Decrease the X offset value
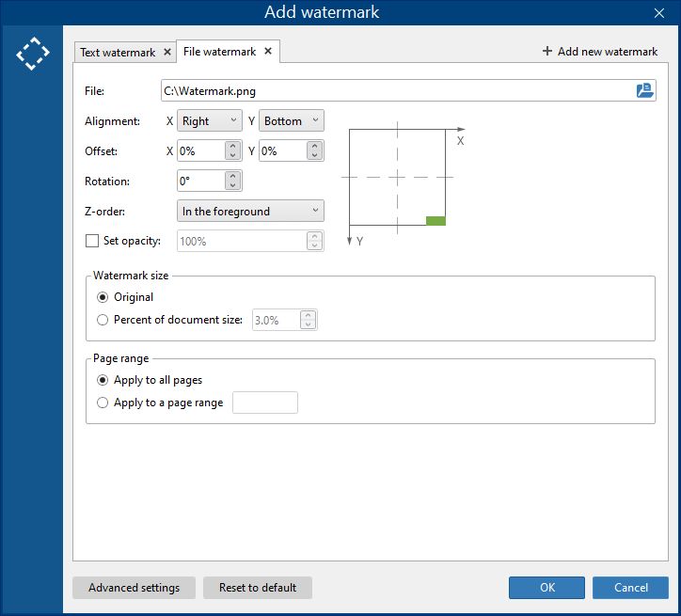Image resolution: width=681 pixels, height=616 pixels. [232, 155]
